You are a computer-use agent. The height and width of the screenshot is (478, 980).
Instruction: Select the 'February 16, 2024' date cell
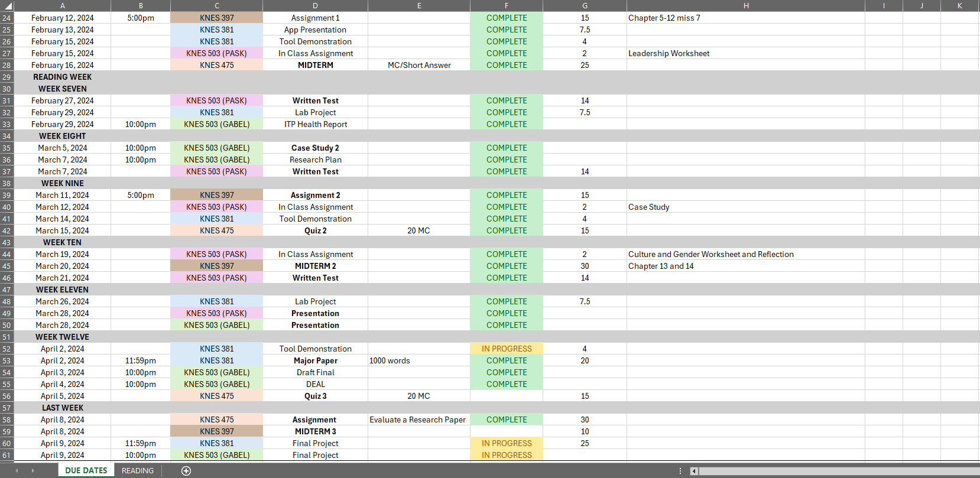[x=62, y=65]
